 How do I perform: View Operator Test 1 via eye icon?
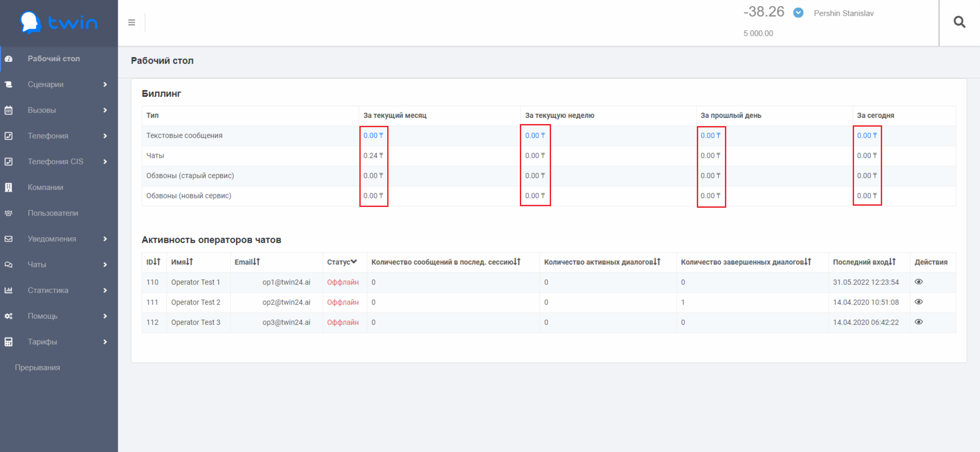coord(918,282)
